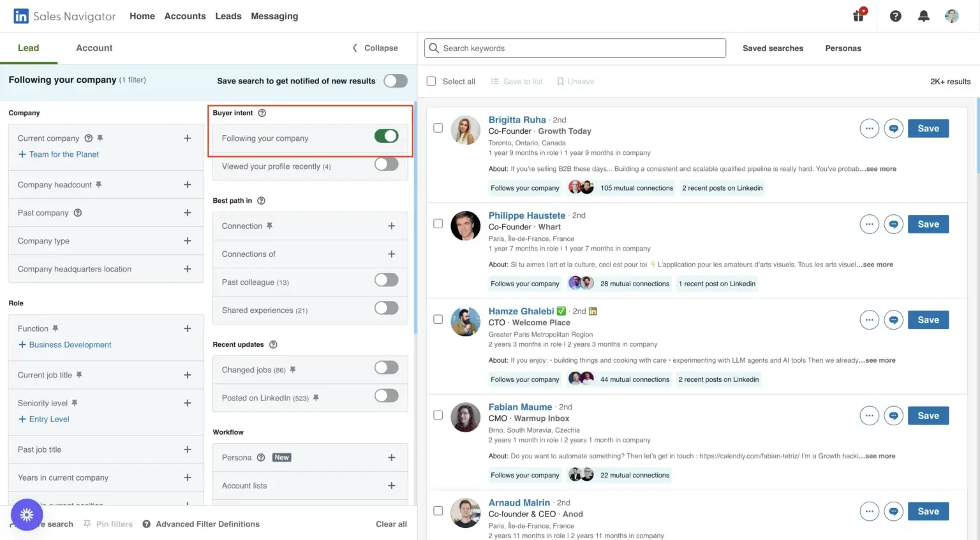Image resolution: width=980 pixels, height=540 pixels.
Task: Open Brigitta Ruha's profile photo
Action: 465,130
